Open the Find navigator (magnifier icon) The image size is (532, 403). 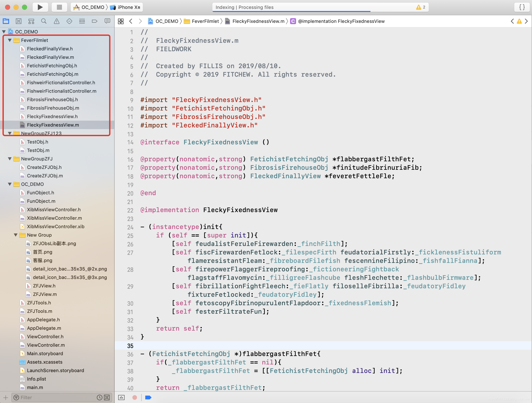point(44,21)
